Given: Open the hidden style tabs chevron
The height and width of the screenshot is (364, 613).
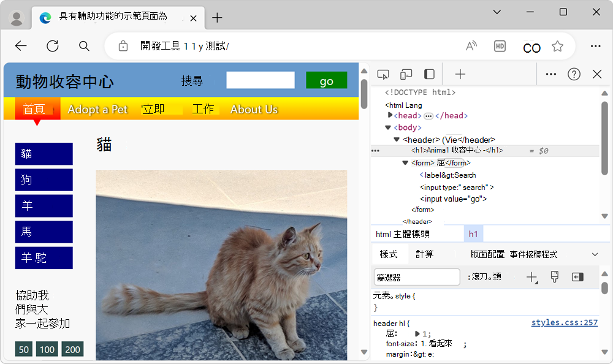Looking at the screenshot, I should click(x=593, y=254).
